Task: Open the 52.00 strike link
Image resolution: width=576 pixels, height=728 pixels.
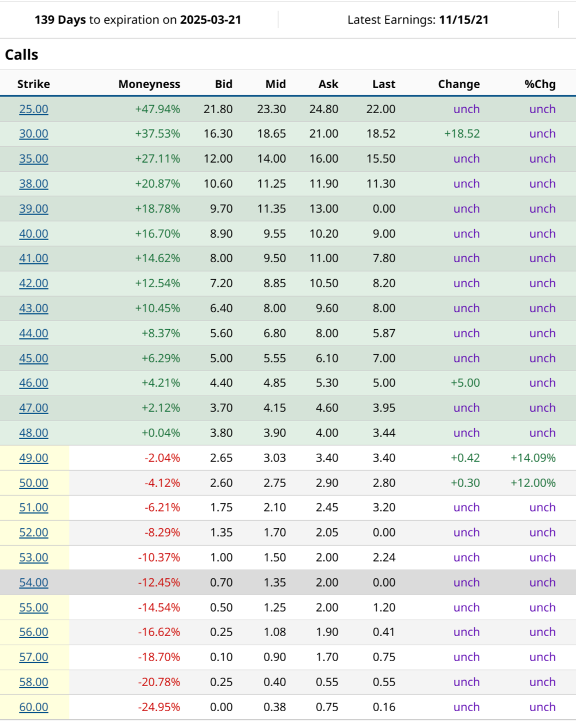Action: pyautogui.click(x=34, y=533)
